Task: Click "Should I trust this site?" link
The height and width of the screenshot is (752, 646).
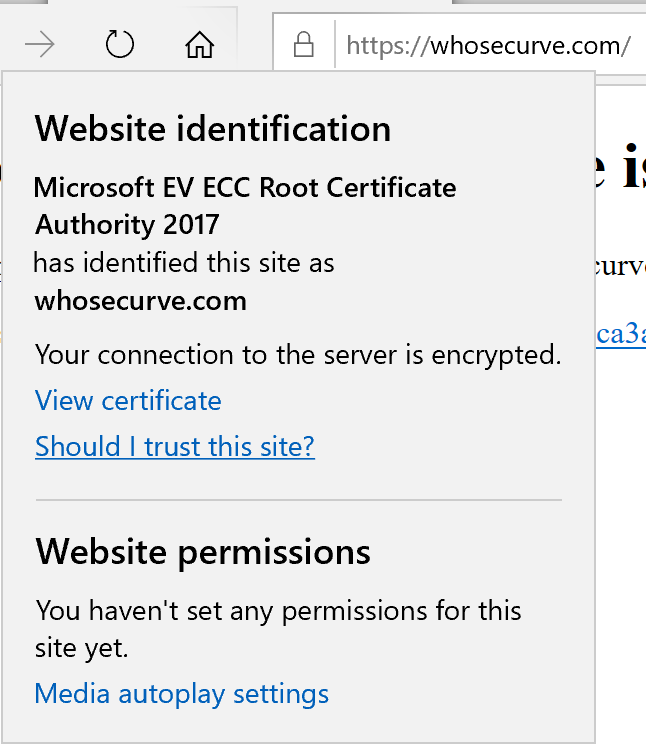Action: click(175, 446)
